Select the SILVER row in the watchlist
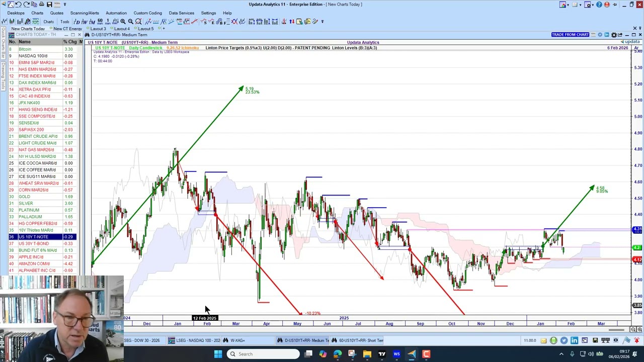This screenshot has height=362, width=644. [42, 203]
